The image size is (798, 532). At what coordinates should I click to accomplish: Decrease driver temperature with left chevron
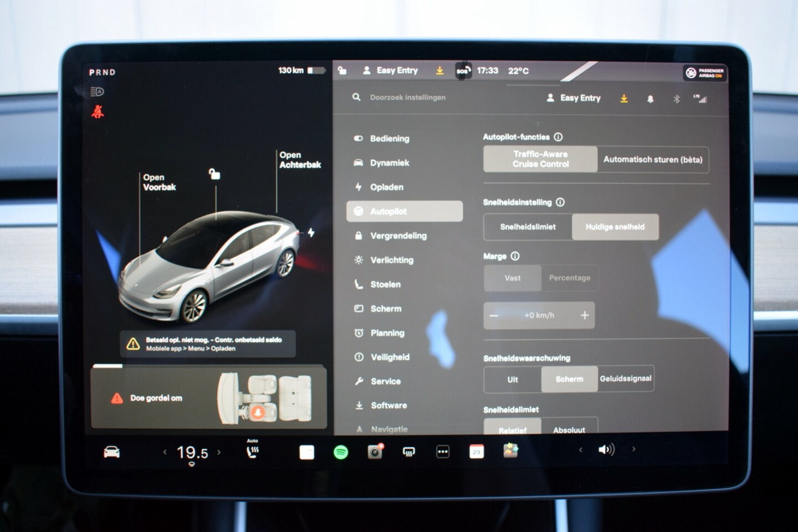click(x=165, y=452)
